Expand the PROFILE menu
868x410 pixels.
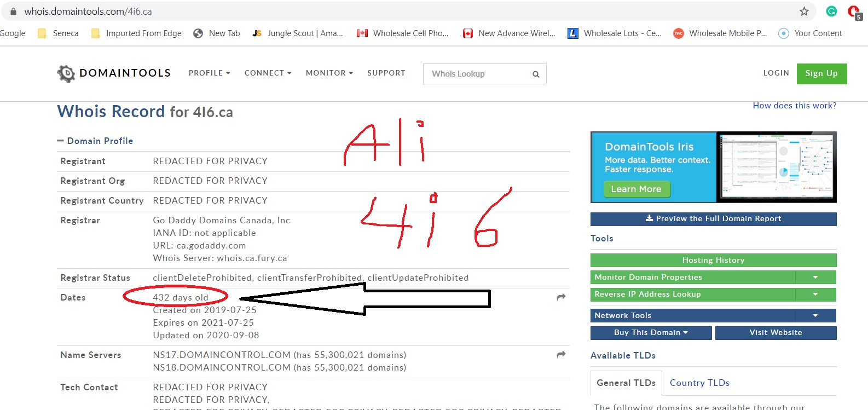(209, 73)
